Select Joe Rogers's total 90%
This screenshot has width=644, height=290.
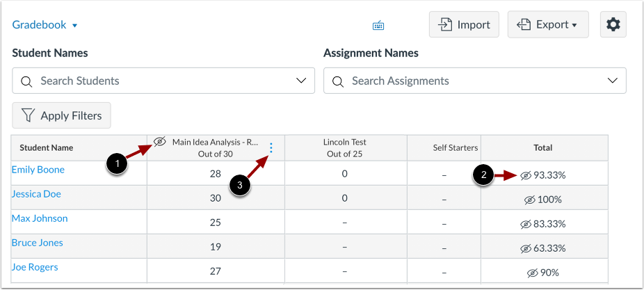549,273
